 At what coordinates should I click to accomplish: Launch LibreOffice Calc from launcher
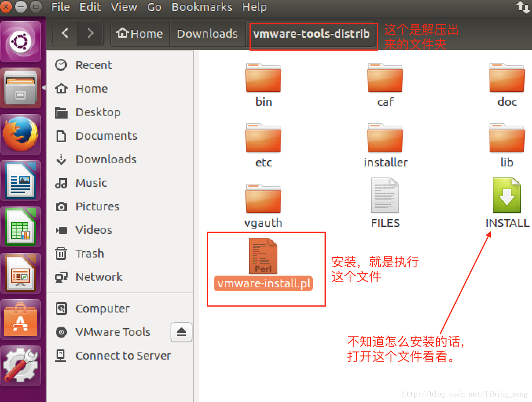click(x=20, y=227)
